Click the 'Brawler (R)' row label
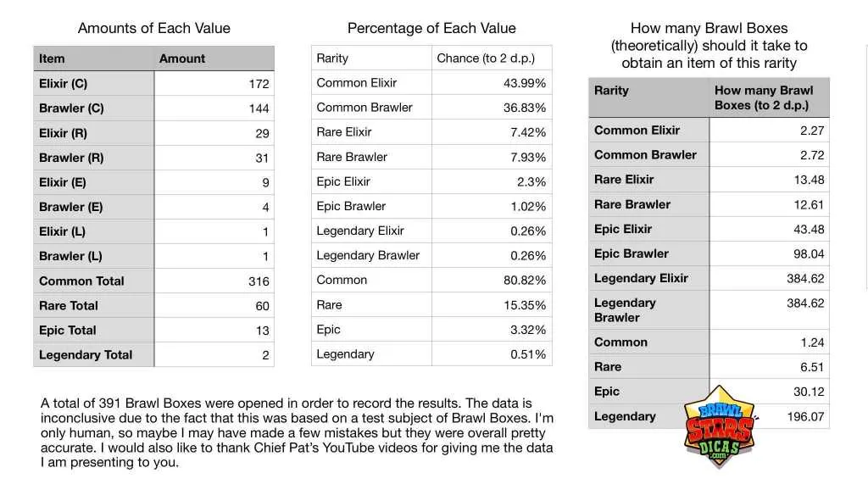The image size is (868, 484). tap(71, 157)
